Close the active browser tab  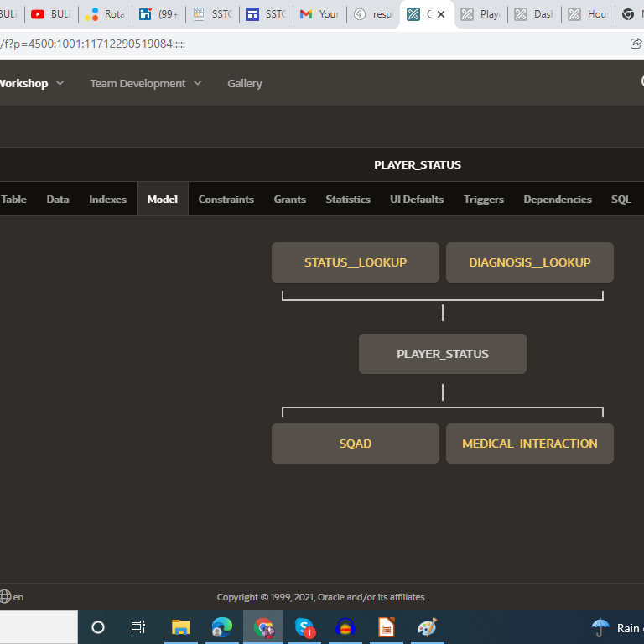(441, 14)
